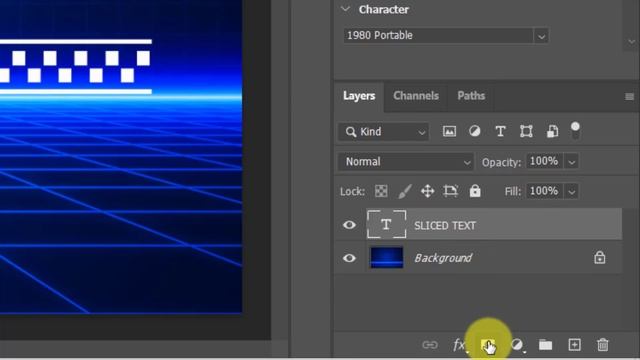
Task: Filter layers by pixel layers icon
Action: pyautogui.click(x=449, y=131)
